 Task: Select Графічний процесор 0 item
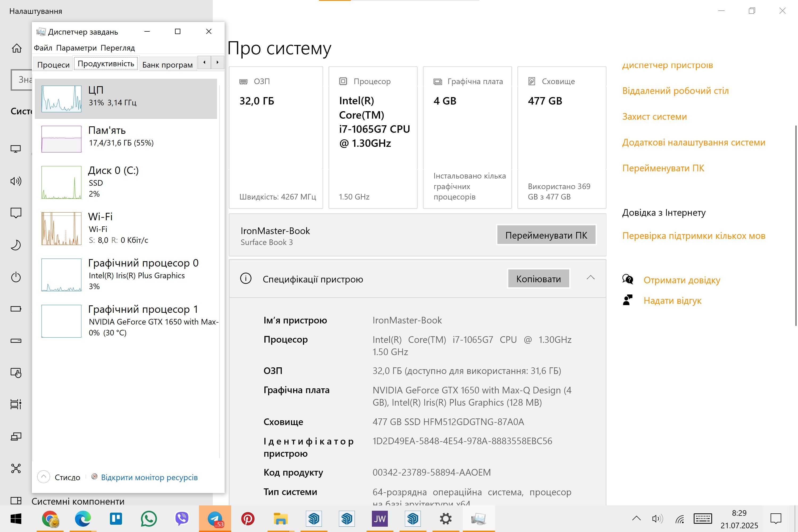126,275
